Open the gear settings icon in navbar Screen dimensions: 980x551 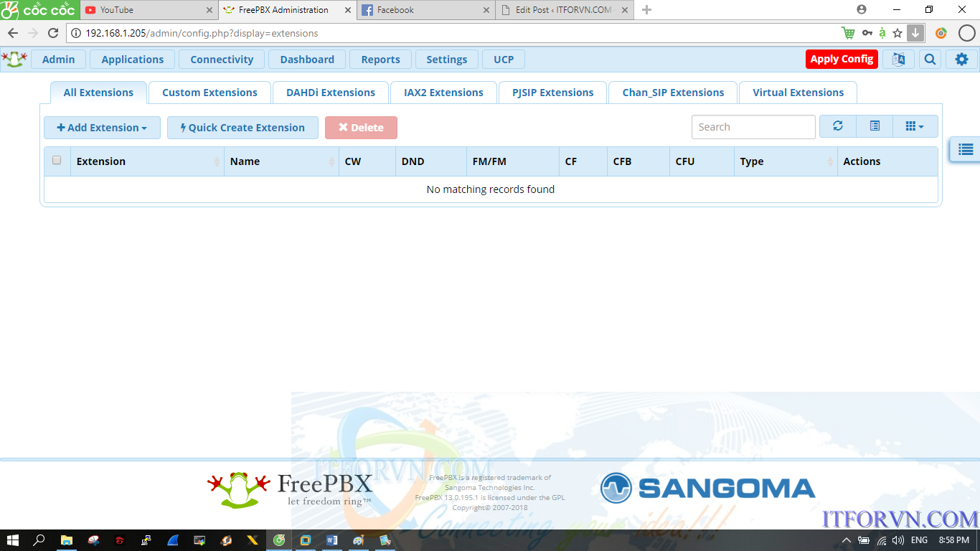coord(961,60)
